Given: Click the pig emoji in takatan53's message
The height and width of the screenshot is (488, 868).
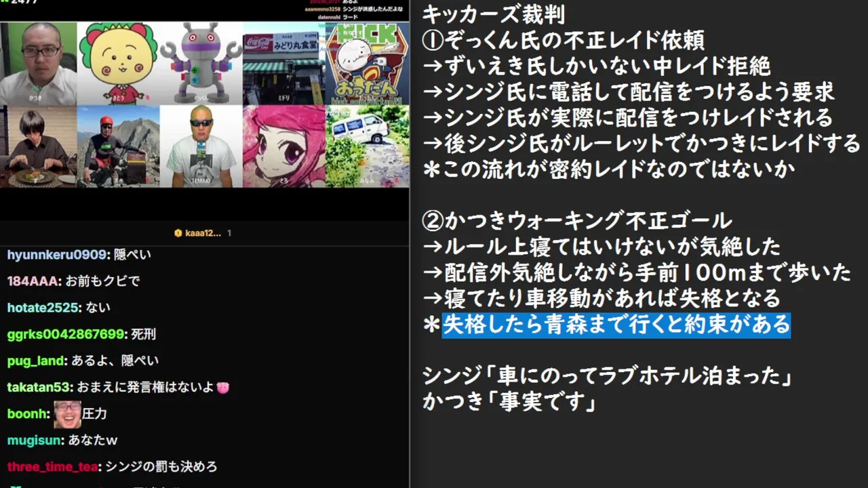Looking at the screenshot, I should tap(223, 388).
